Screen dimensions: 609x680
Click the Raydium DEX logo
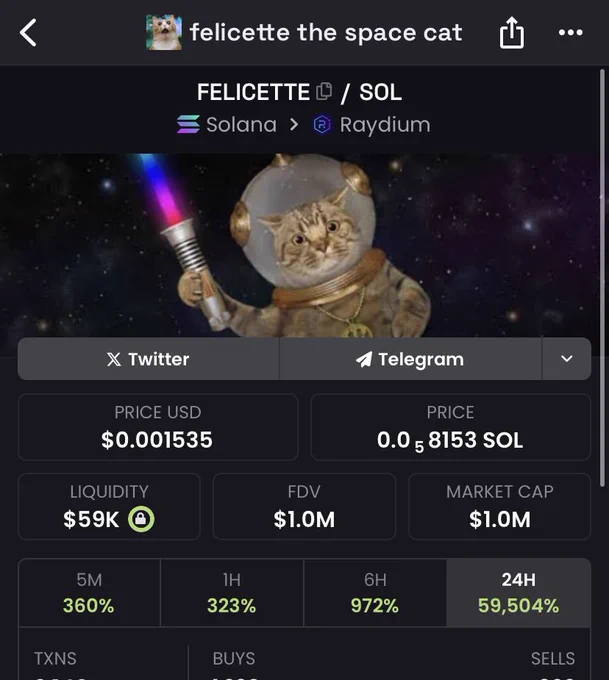pos(322,124)
